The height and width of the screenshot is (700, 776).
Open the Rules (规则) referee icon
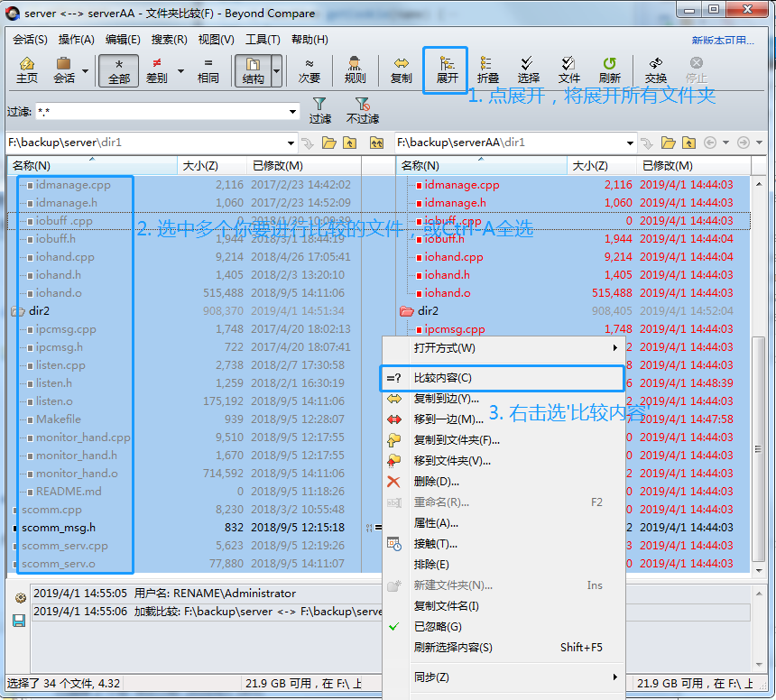click(x=355, y=70)
